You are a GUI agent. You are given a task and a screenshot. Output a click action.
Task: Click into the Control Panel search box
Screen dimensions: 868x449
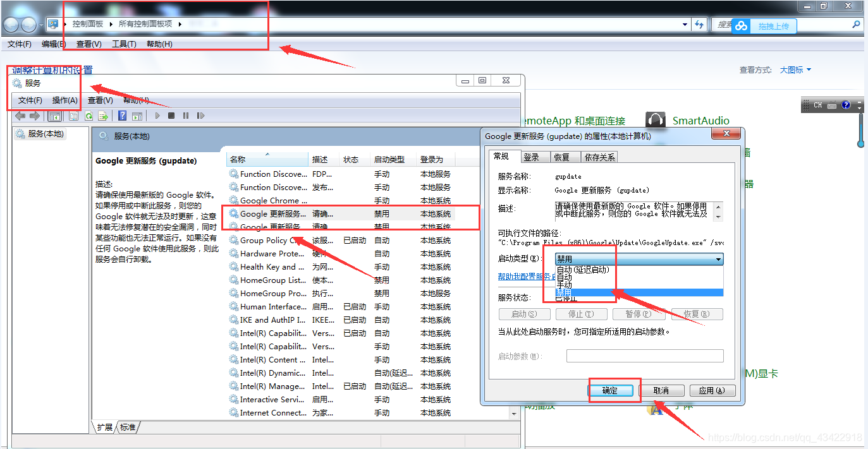point(787,25)
